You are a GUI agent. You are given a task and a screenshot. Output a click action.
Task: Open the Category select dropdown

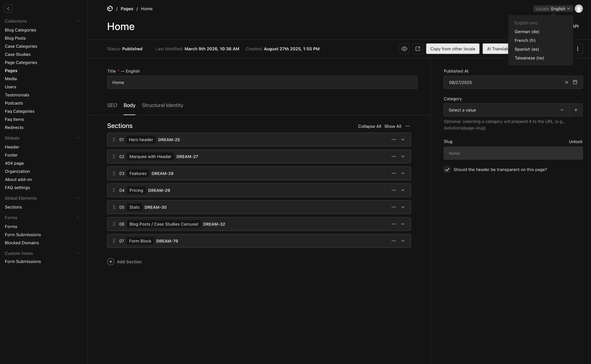pyautogui.click(x=506, y=110)
